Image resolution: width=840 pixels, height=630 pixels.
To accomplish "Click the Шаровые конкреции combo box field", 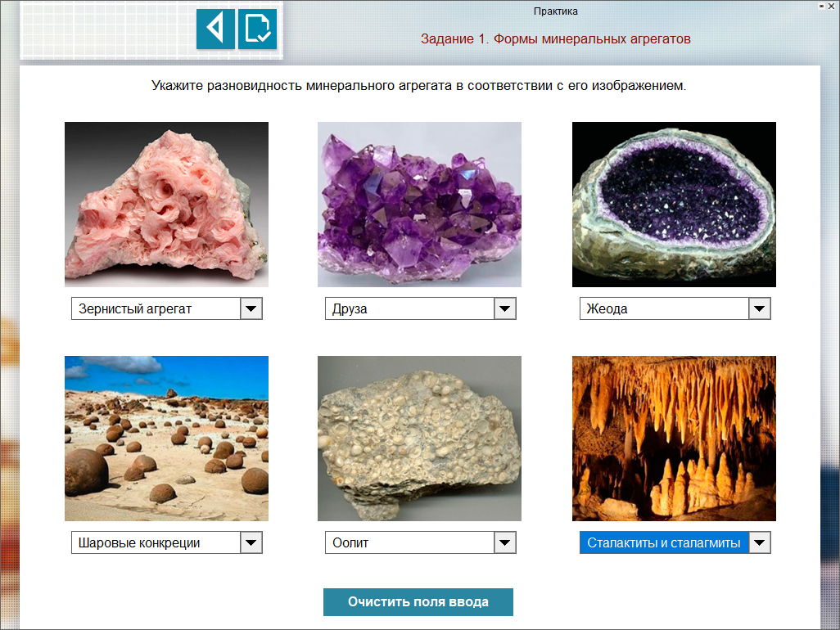I will pyautogui.click(x=156, y=542).
